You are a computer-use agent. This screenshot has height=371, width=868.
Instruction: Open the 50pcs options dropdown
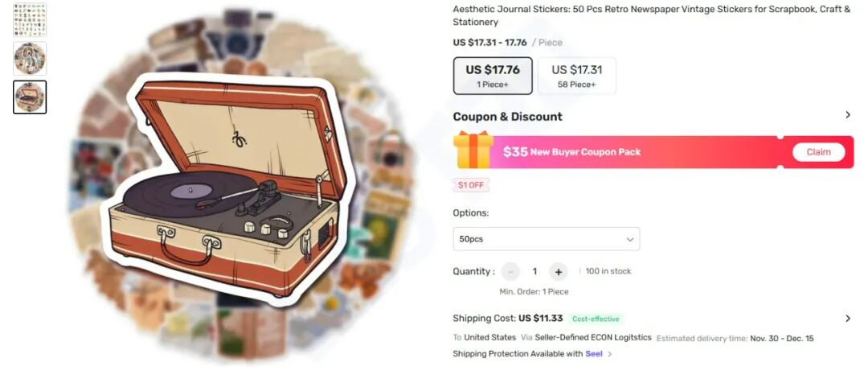pos(547,239)
